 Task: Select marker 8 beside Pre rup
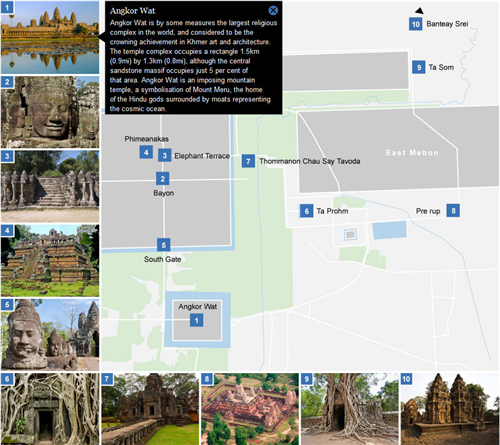pyautogui.click(x=453, y=210)
